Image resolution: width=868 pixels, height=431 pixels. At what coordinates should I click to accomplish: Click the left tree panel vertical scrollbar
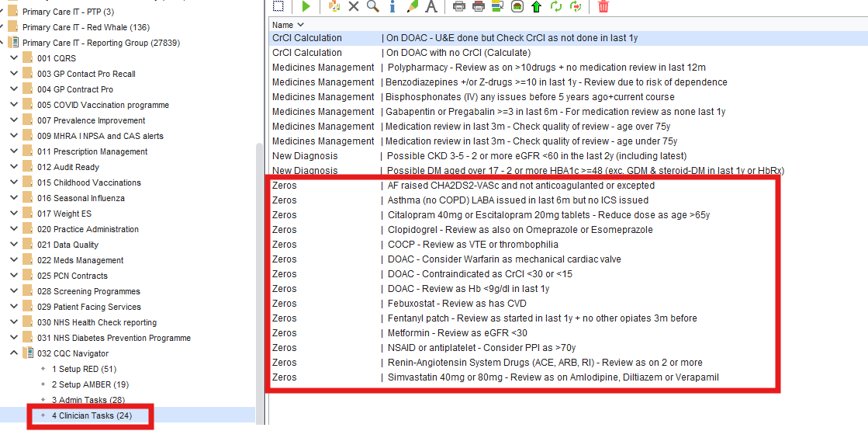(x=260, y=280)
